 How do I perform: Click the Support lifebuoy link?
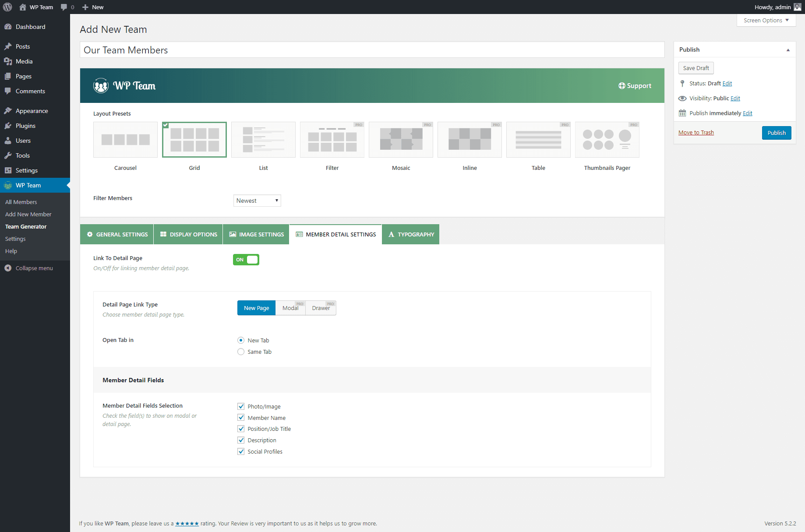point(635,86)
